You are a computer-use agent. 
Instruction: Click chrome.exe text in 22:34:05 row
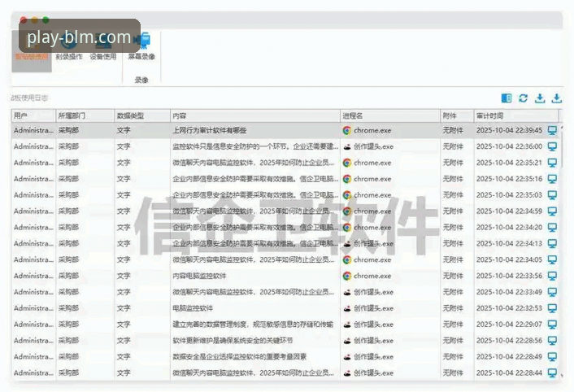[x=372, y=260]
